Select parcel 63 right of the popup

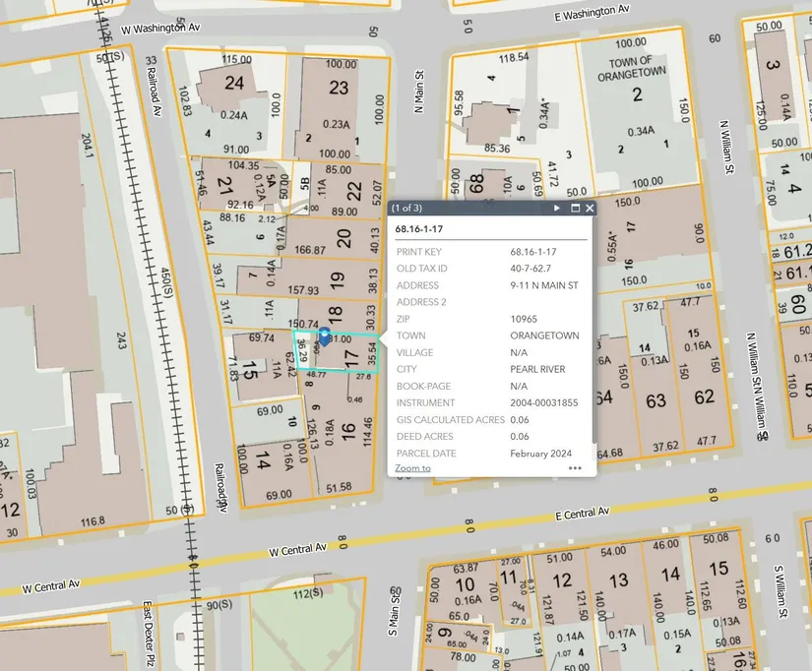click(656, 400)
